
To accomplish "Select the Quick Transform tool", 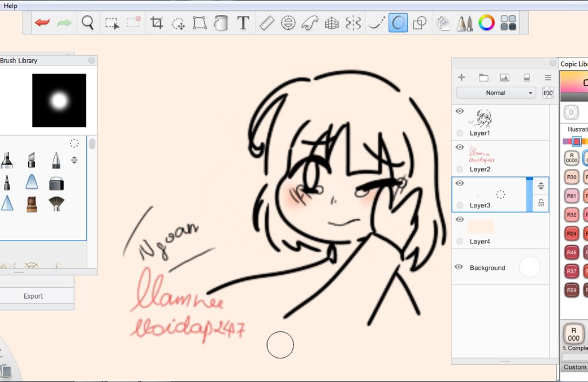I will tap(178, 24).
